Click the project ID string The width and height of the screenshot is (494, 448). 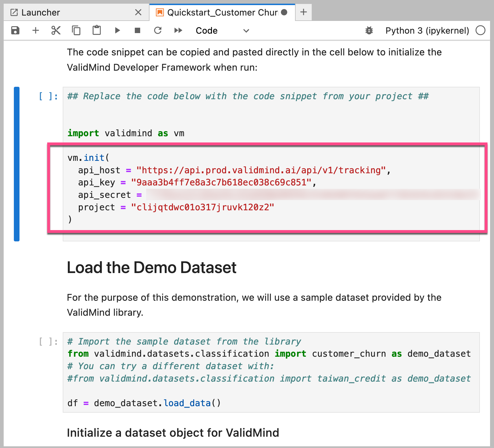pos(202,207)
